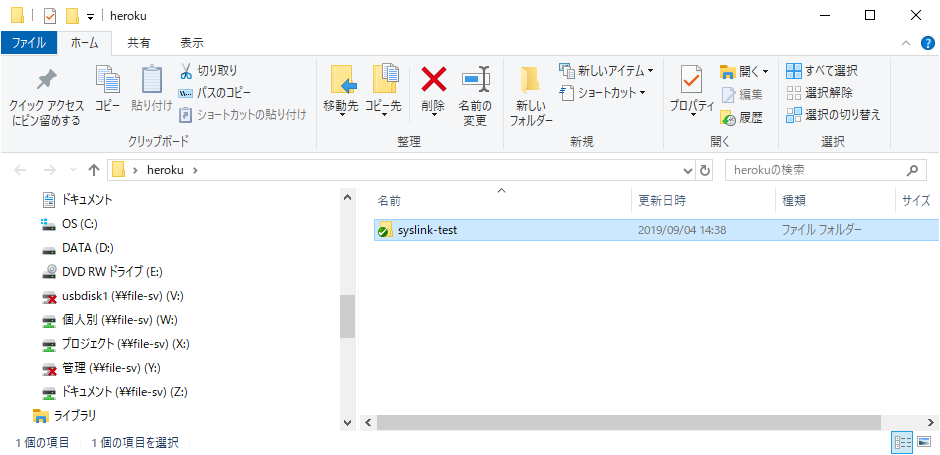The image size is (940, 455).
Task: Click heroku in address breadcrumb
Action: pos(164,170)
